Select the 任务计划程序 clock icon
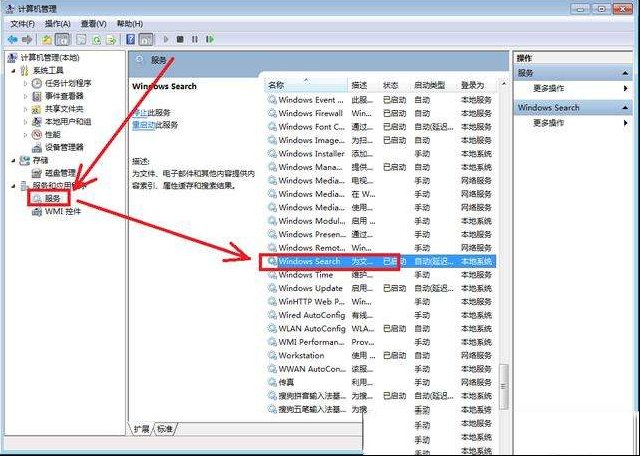This screenshot has height=456, width=640. [x=37, y=83]
